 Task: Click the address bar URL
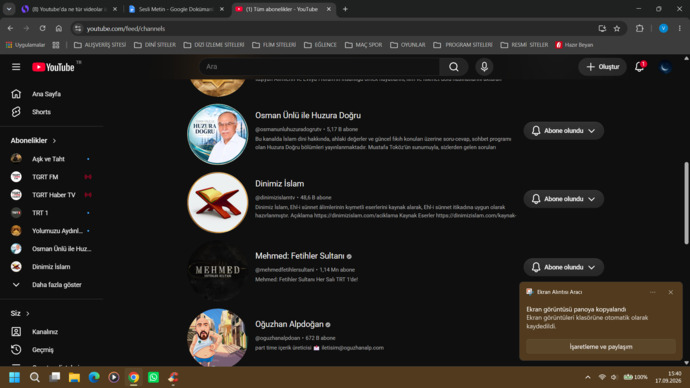click(126, 29)
